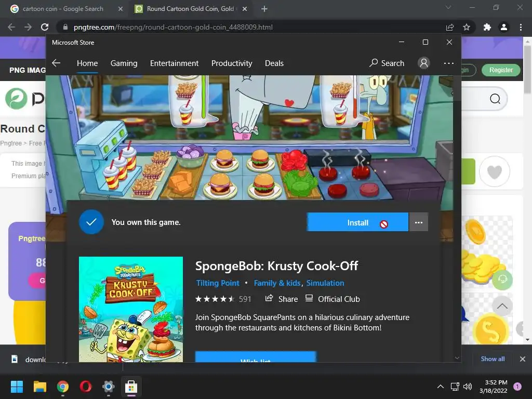
Task: Open the Family & kids category link
Action: (277, 283)
